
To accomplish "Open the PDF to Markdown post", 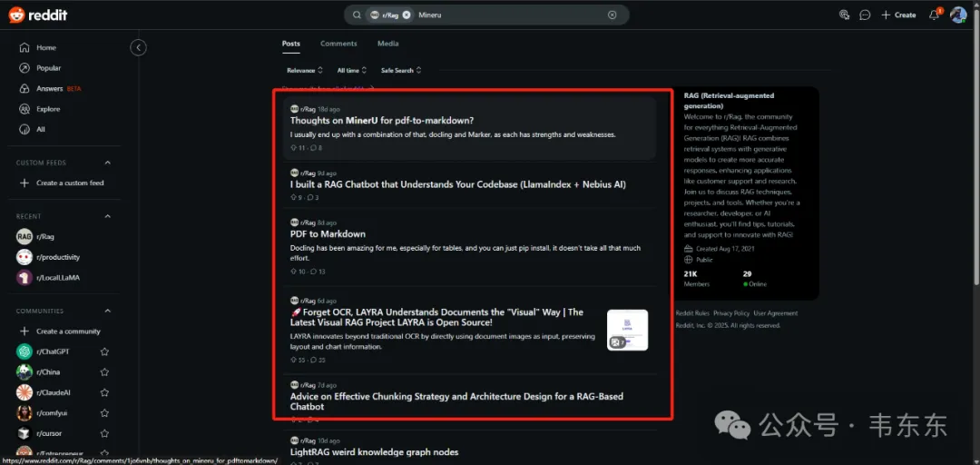I will [x=328, y=234].
